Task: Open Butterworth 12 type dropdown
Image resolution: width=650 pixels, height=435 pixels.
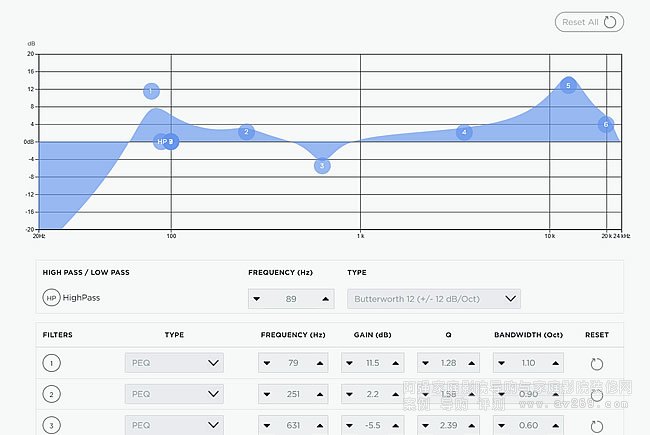Action: (x=434, y=298)
